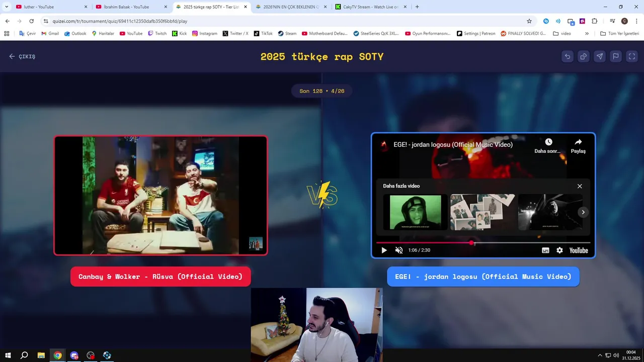This screenshot has width=644, height=362.
Task: Unmute the EGE! YouTube video
Action: [399, 250]
